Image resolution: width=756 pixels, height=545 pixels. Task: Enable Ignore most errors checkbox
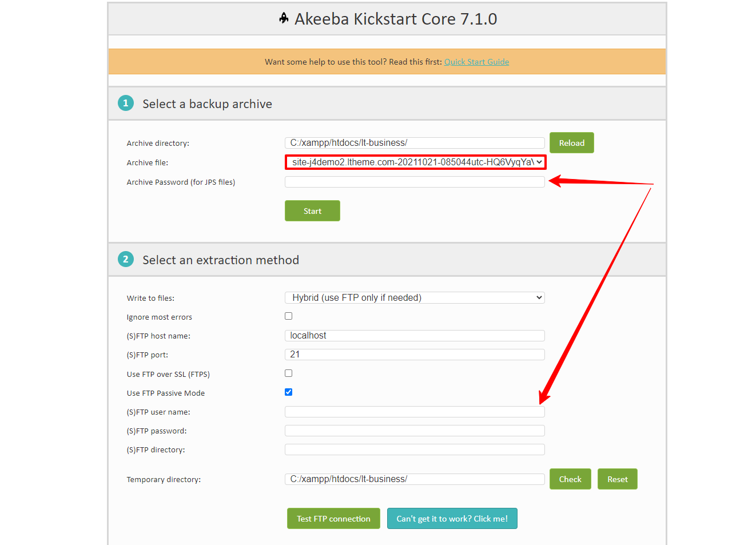289,316
